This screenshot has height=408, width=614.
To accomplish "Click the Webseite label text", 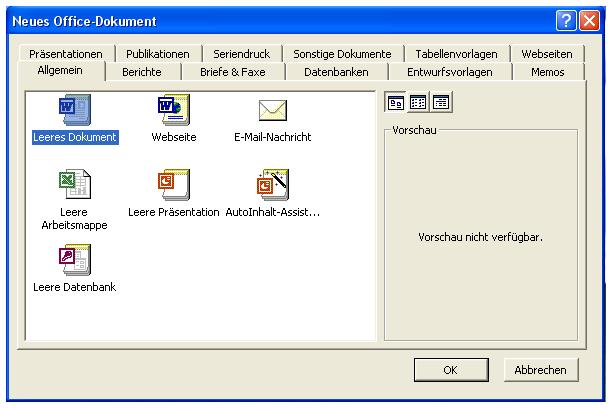I will (x=174, y=137).
